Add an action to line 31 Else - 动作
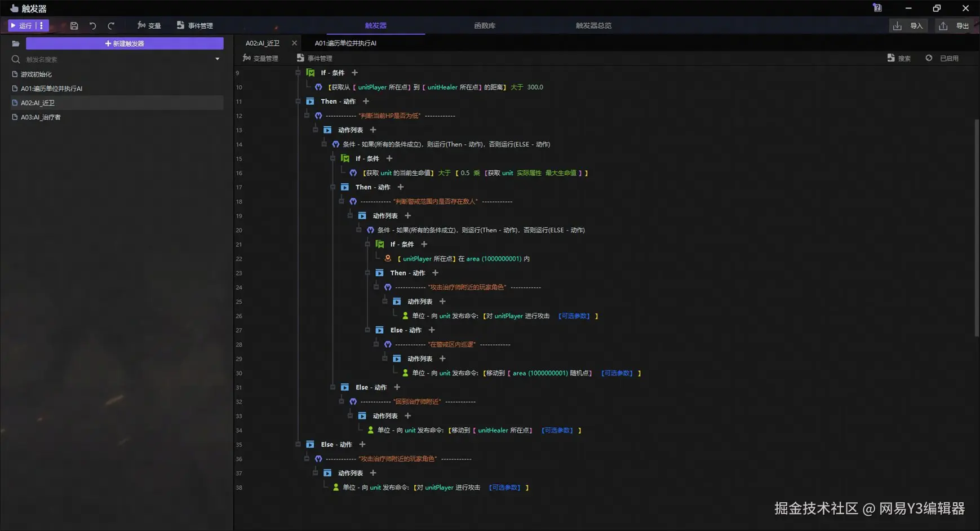This screenshot has width=980, height=531. [397, 387]
